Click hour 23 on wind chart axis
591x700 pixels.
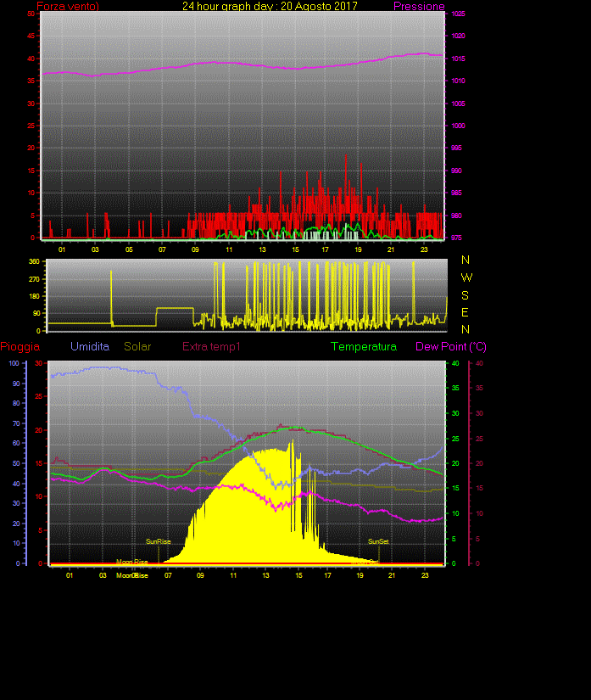424,249
